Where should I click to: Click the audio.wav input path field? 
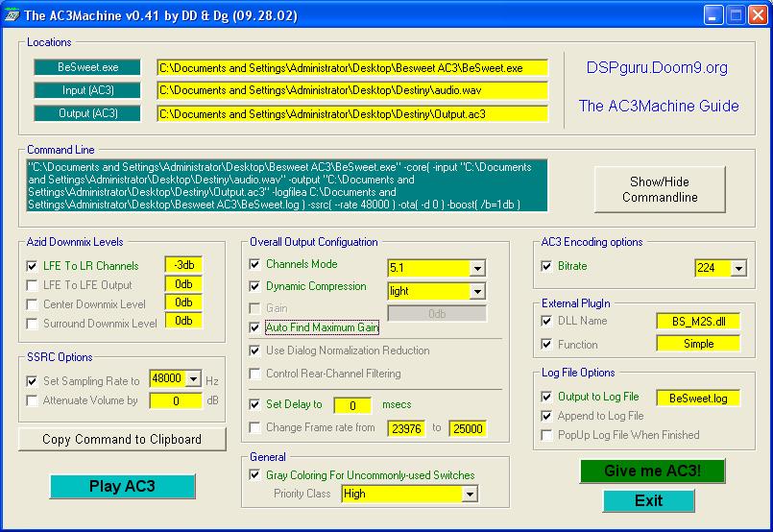click(x=352, y=90)
